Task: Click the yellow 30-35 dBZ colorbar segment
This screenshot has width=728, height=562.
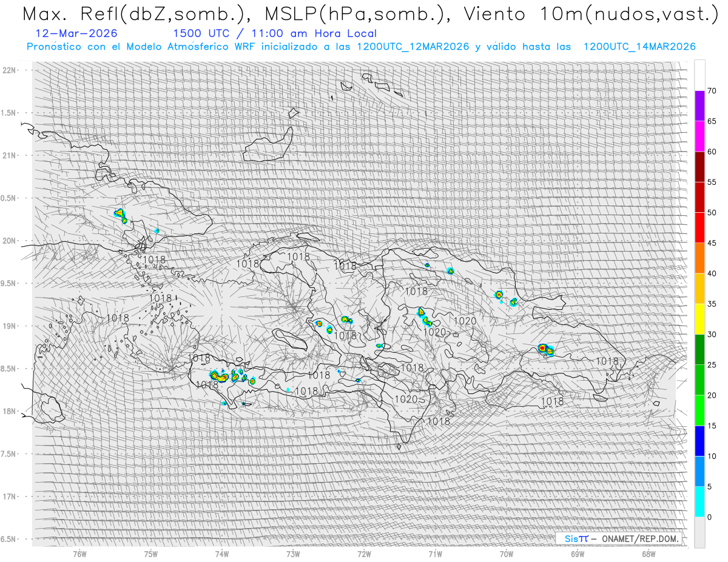Action: coord(699,319)
